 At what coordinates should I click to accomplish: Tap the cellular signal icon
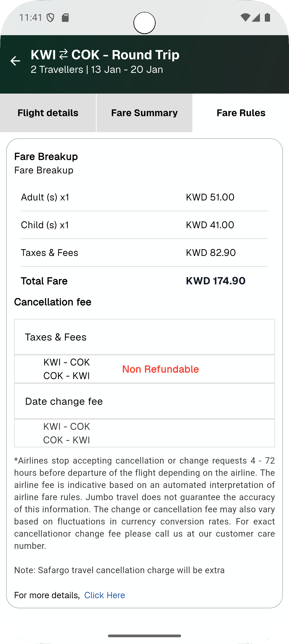[256, 18]
